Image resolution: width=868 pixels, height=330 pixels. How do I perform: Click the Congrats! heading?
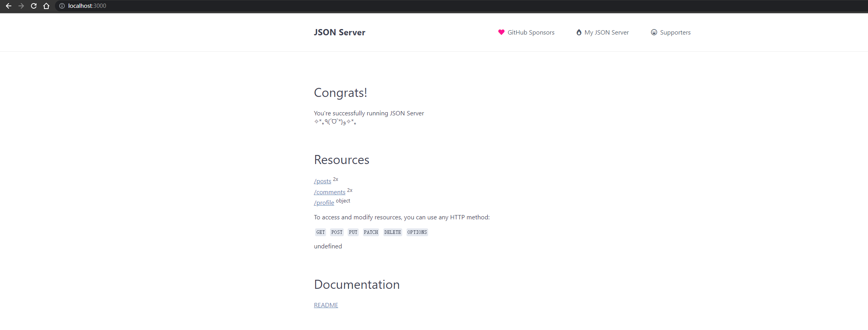click(341, 93)
